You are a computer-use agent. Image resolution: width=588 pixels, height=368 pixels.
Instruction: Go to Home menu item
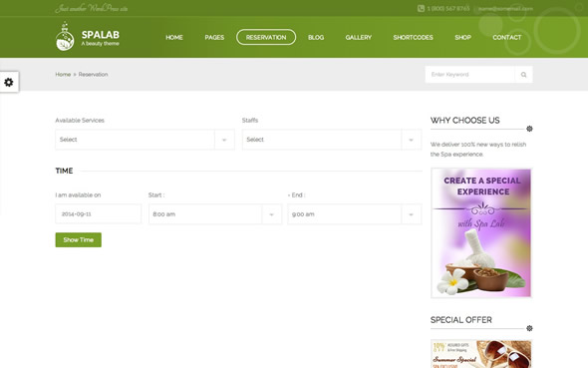(174, 38)
